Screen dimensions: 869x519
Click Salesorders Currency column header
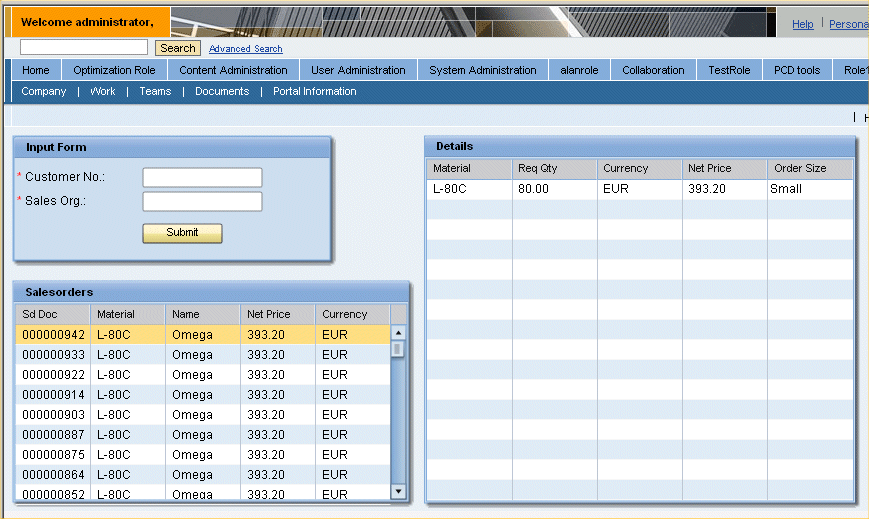[x=353, y=314]
